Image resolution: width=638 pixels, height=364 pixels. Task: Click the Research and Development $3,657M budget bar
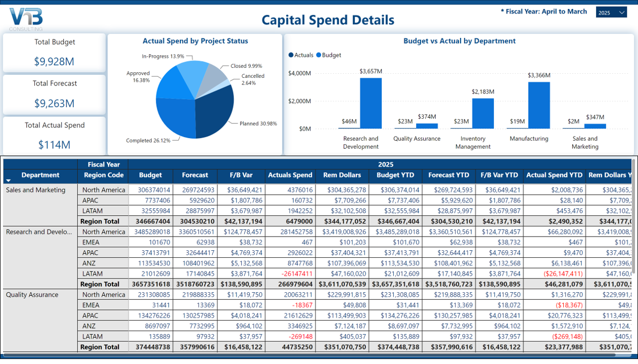371,103
